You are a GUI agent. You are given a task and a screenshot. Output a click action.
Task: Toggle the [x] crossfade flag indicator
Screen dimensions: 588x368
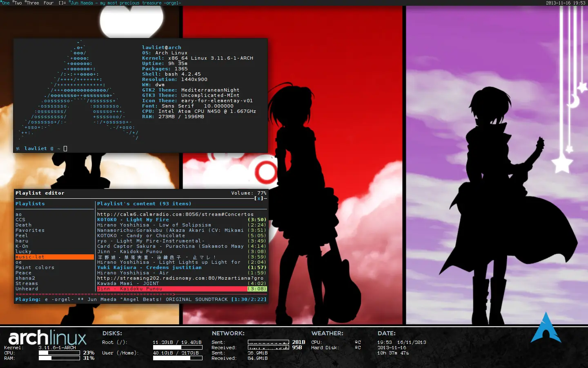pos(259,198)
